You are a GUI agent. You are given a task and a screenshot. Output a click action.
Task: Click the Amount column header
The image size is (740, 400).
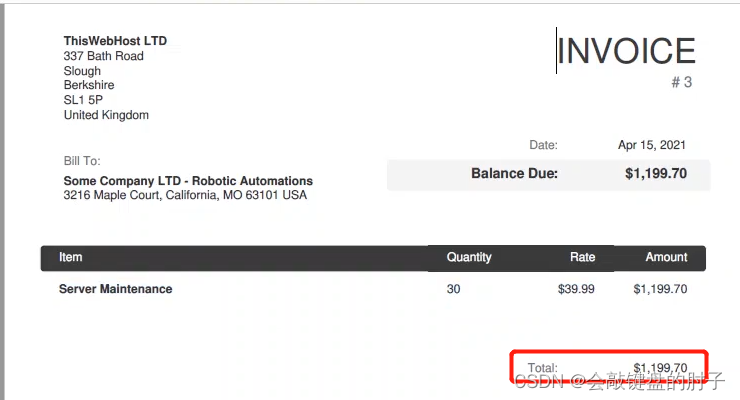[666, 257]
